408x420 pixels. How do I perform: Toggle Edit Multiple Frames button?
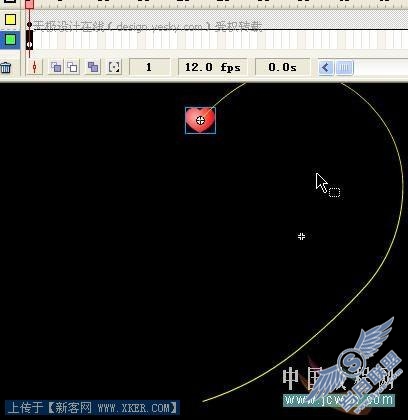click(x=93, y=67)
